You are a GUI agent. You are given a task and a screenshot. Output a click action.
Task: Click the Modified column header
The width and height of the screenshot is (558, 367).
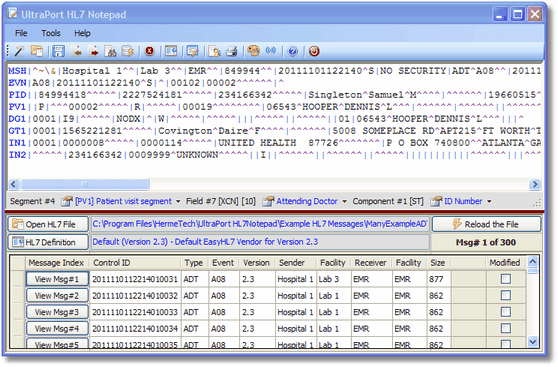tap(505, 263)
